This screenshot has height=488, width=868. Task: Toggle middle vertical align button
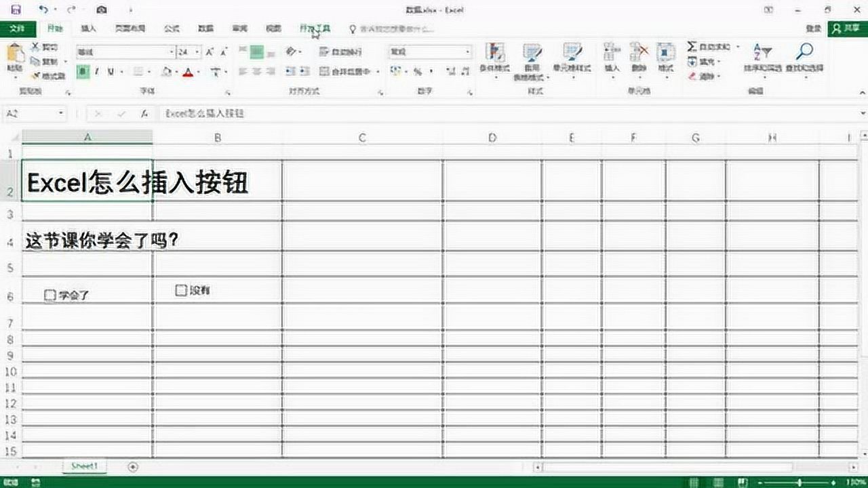pyautogui.click(x=256, y=52)
